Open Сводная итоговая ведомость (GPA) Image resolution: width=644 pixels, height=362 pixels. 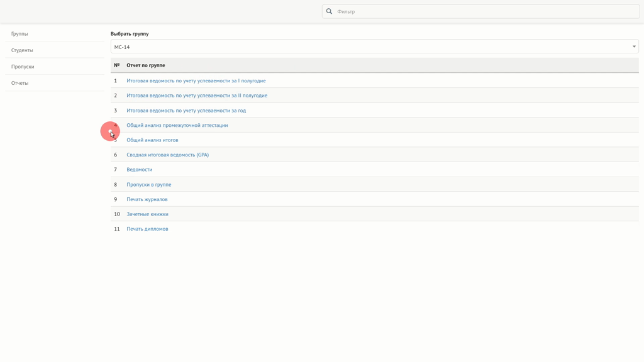[167, 155]
